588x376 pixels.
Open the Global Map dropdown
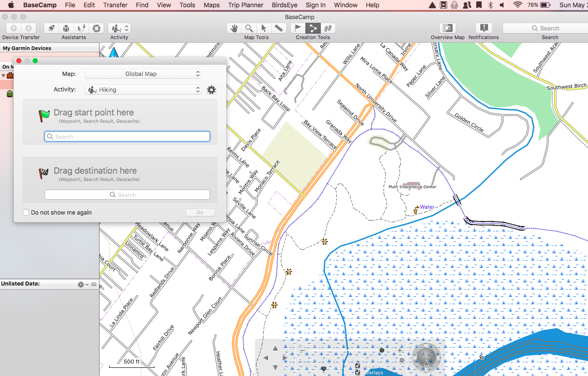tap(143, 74)
